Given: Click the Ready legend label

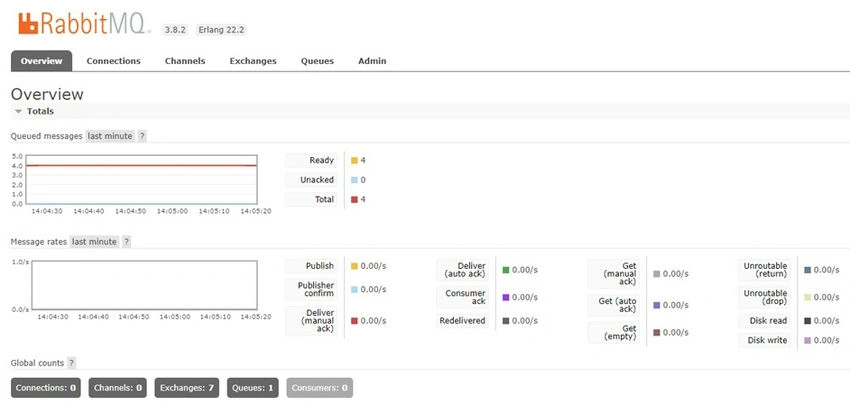Looking at the screenshot, I should pyautogui.click(x=312, y=160).
